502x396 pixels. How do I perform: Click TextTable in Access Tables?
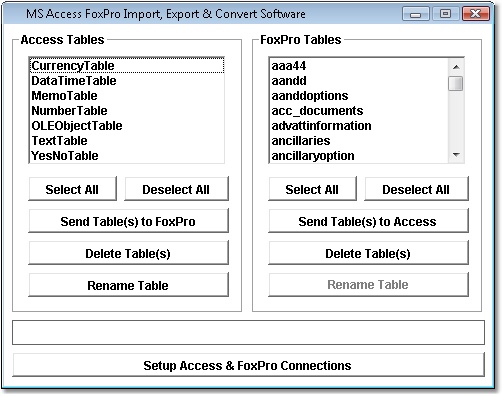(x=127, y=141)
